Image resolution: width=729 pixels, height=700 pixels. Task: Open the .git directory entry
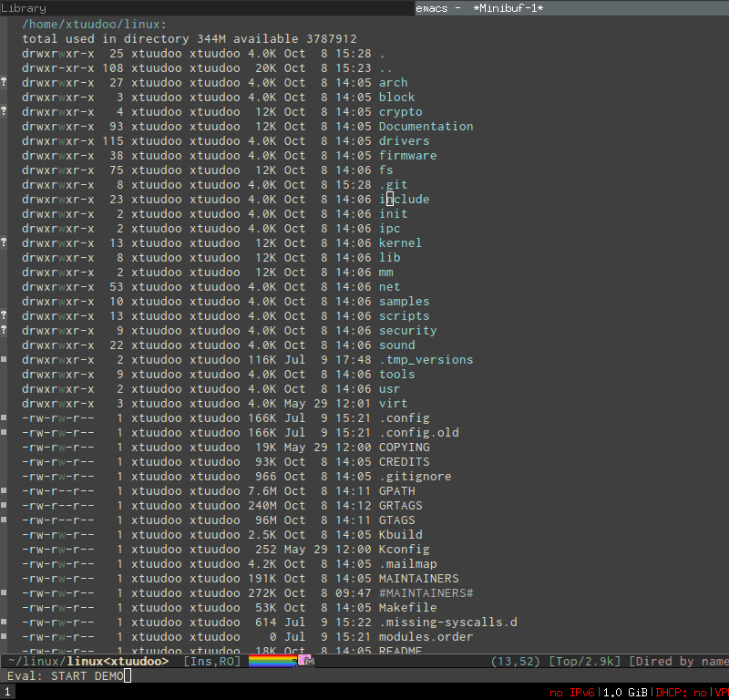[x=393, y=184]
